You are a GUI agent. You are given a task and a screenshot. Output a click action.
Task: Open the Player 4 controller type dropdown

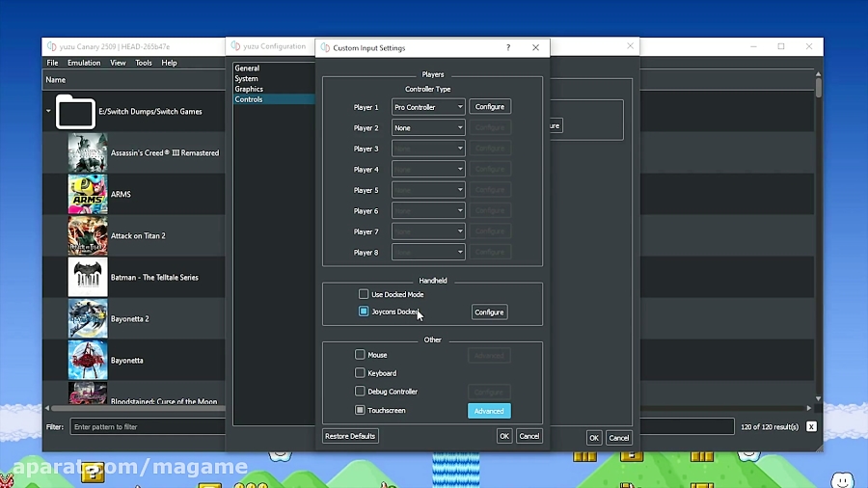tap(428, 170)
